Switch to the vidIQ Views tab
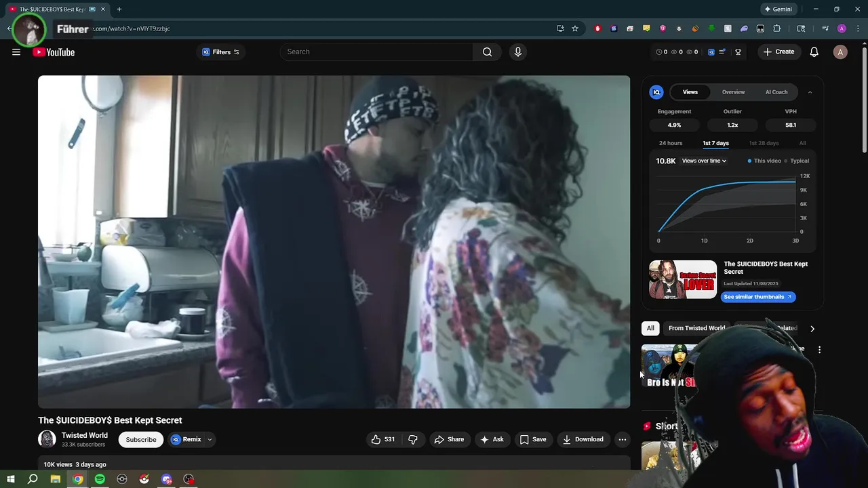 pos(690,92)
